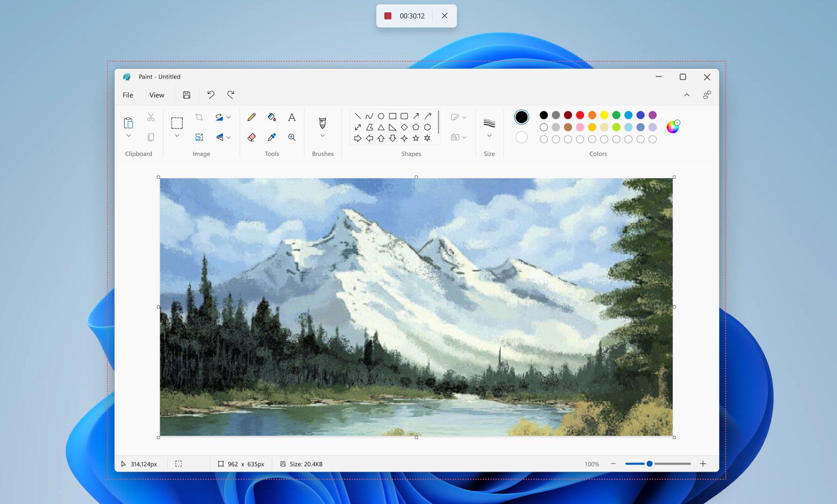The width and height of the screenshot is (837, 504).
Task: Select the Text tool
Action: (291, 117)
